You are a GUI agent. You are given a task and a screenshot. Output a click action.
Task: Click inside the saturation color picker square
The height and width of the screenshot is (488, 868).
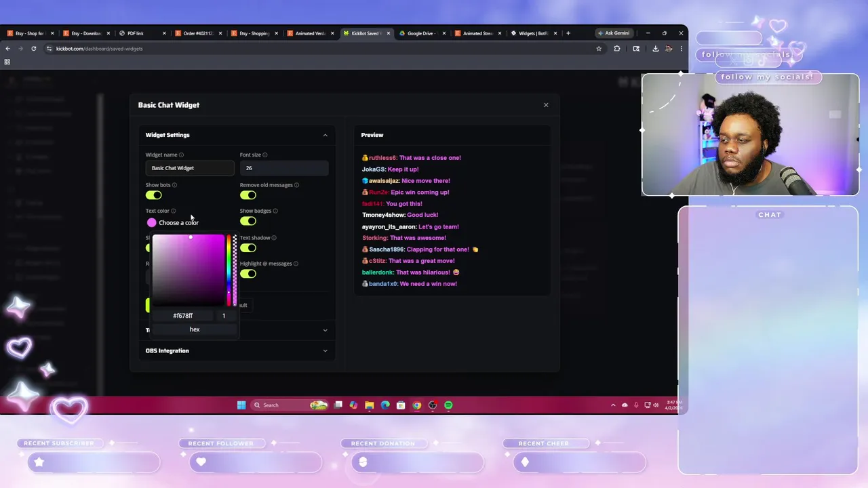(x=188, y=270)
